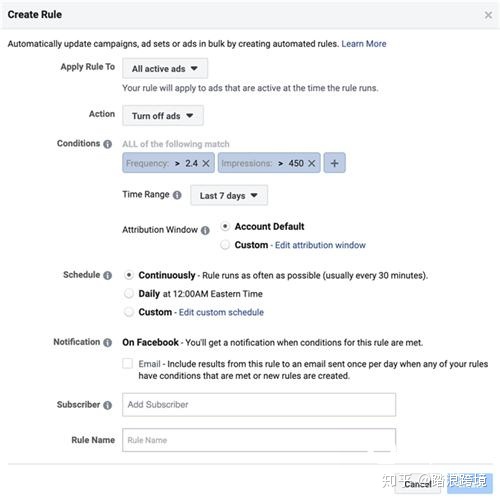Add a new condition with plus button
Screen dimensions: 500x501
point(335,163)
